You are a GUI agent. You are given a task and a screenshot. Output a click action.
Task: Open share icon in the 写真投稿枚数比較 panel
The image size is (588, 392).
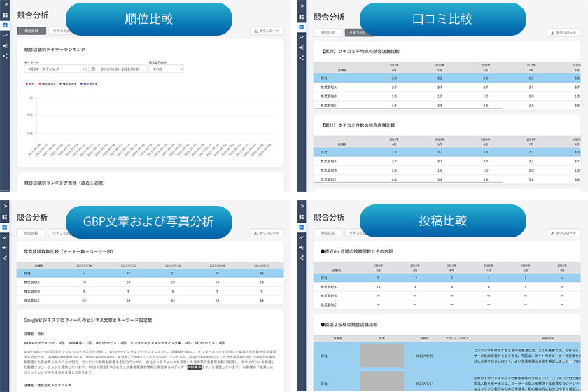point(6,258)
